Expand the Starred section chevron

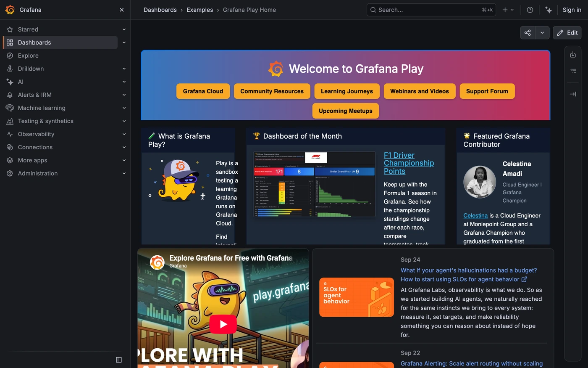tap(124, 29)
